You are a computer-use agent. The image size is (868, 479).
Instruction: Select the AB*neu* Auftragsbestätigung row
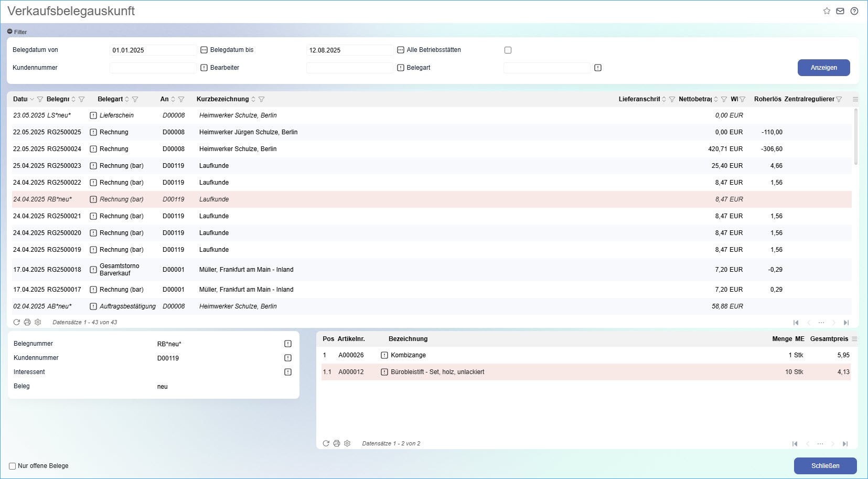pyautogui.click(x=432, y=306)
